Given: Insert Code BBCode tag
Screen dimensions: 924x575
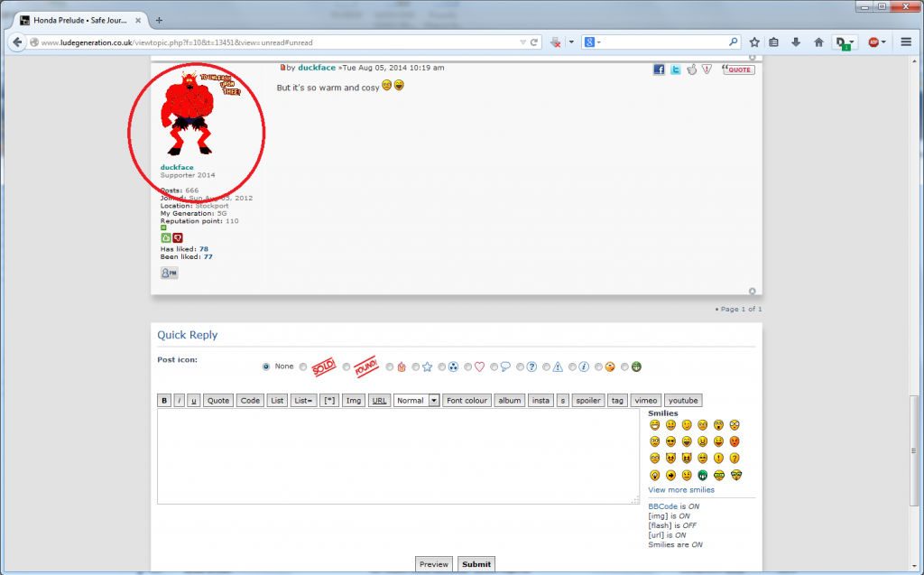Looking at the screenshot, I should pos(250,401).
